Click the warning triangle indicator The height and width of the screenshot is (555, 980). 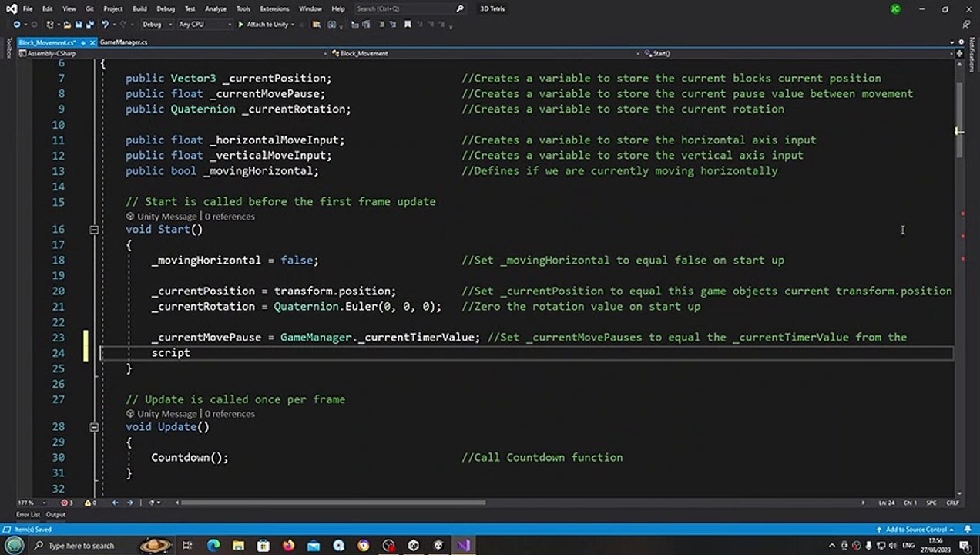(x=87, y=503)
